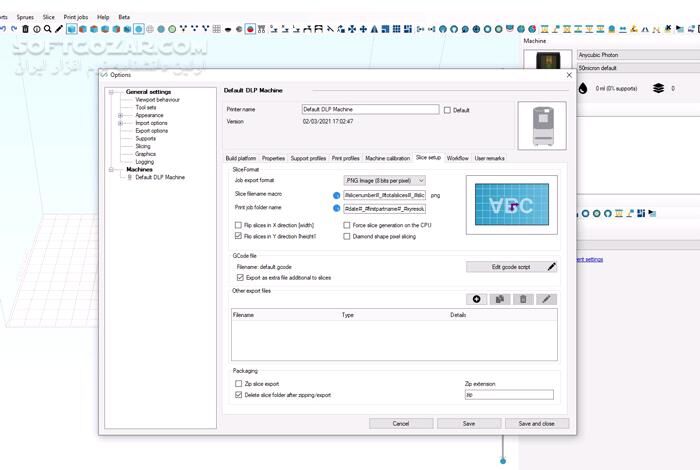
Task: Click Save and close
Action: click(x=537, y=423)
